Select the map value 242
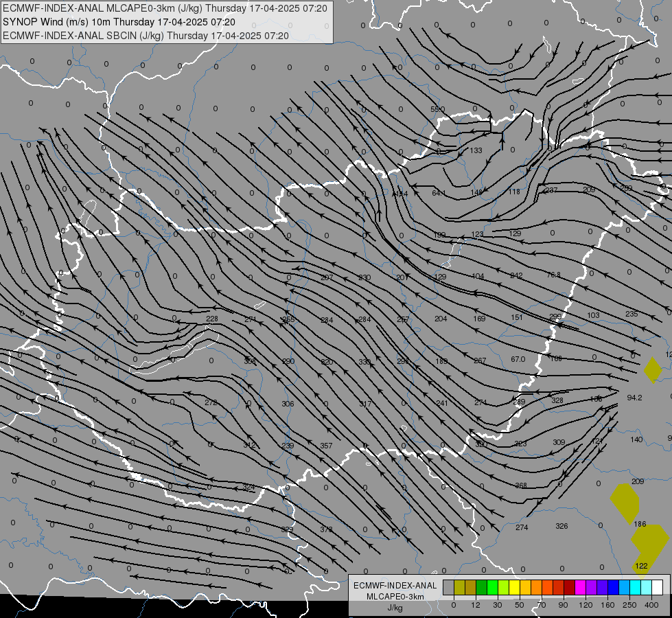Viewport: 672px width, 618px height. click(x=516, y=275)
